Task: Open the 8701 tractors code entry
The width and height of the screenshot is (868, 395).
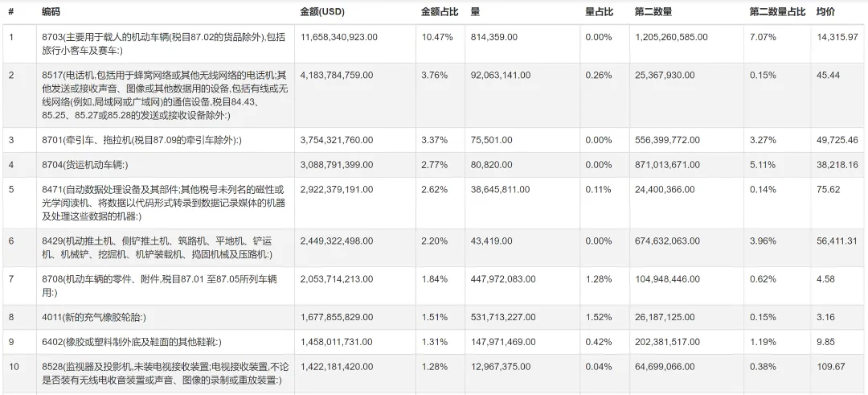Action: [x=142, y=140]
